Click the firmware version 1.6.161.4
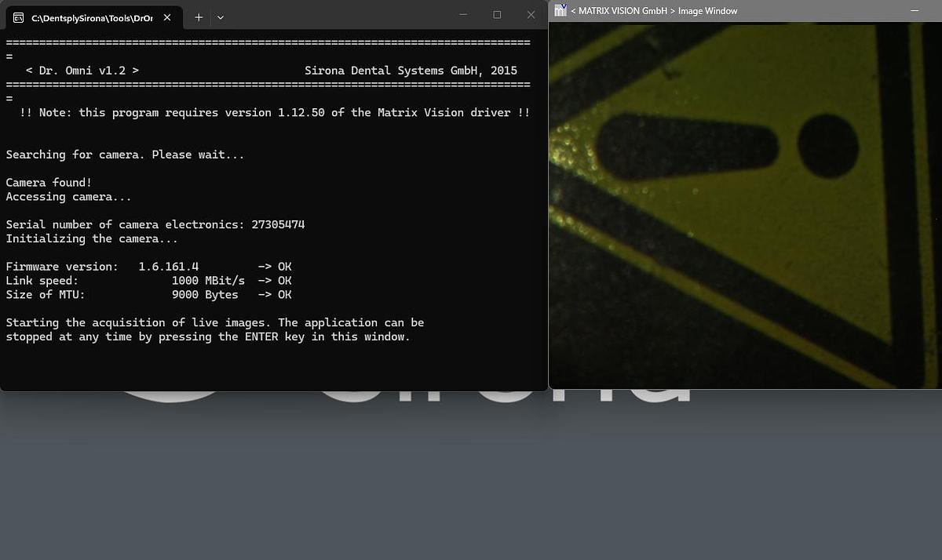This screenshot has width=942, height=560. (x=169, y=267)
